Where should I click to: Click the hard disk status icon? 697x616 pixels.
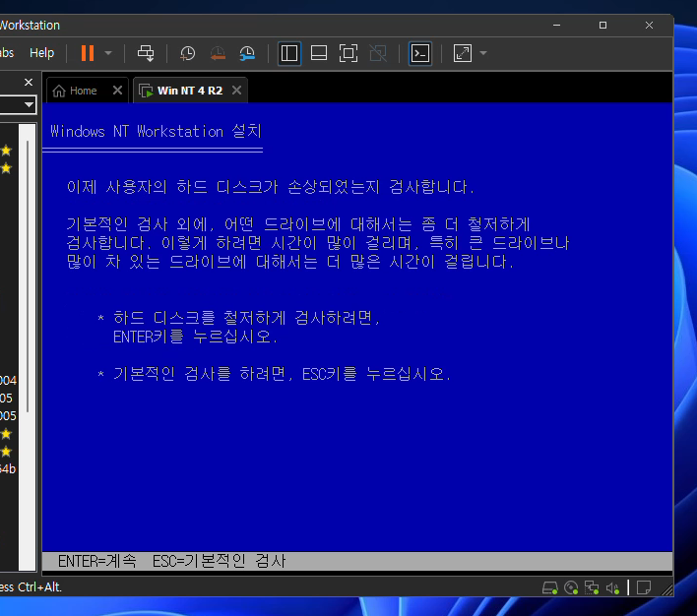(x=550, y=588)
